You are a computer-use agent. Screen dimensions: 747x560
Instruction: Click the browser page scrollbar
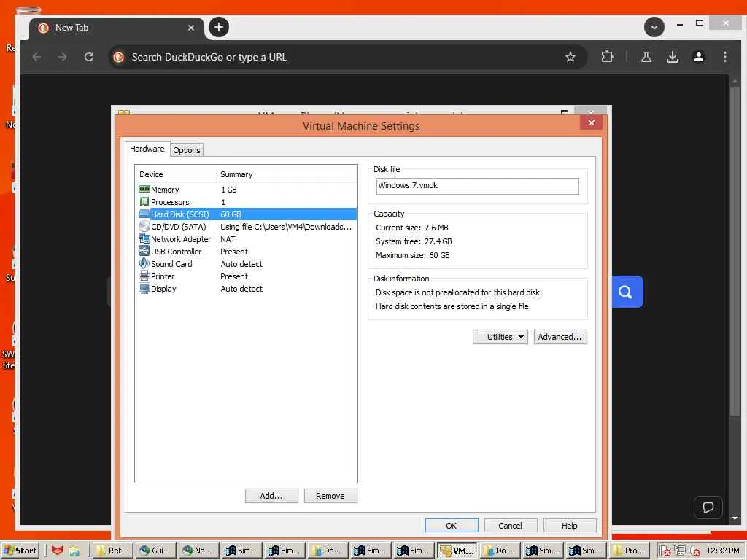735,250
